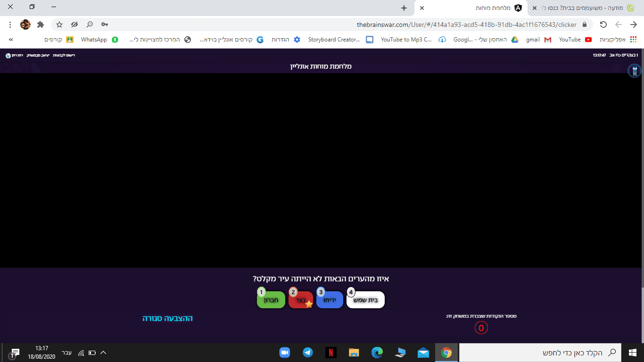Open File Explorer from the taskbar
This screenshot has width=644, height=362.
[354, 353]
